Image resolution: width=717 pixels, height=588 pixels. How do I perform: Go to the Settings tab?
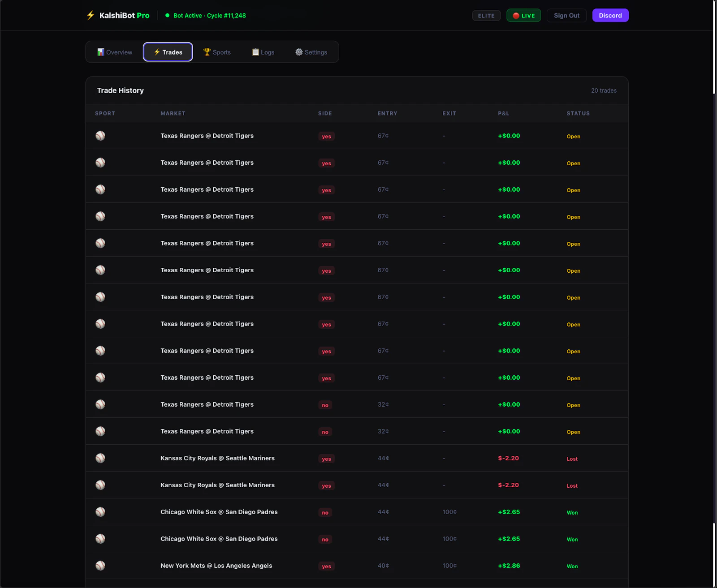point(311,52)
